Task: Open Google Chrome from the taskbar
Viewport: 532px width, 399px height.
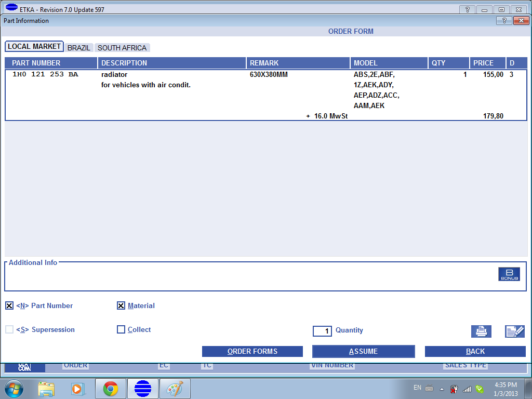Action: point(110,388)
